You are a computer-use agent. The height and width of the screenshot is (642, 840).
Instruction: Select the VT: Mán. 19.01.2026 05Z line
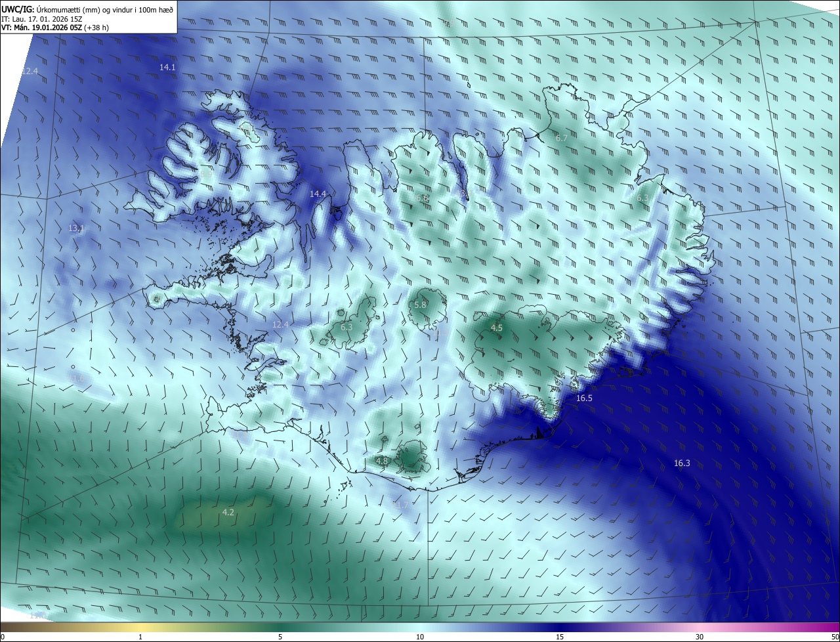(x=55, y=27)
